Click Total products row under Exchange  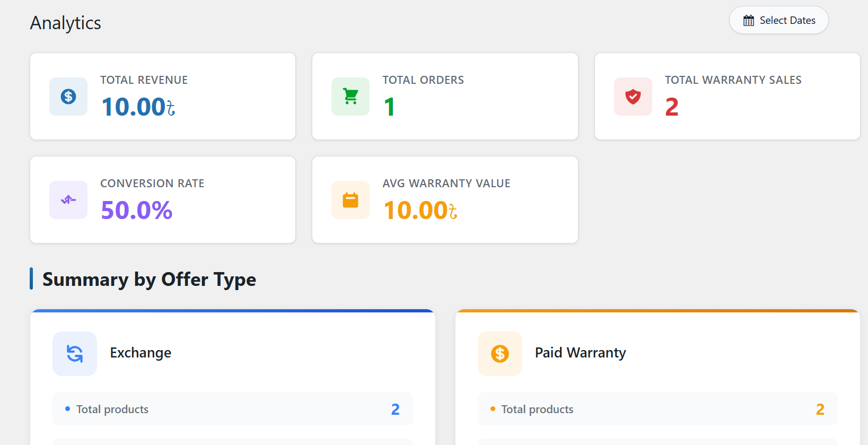(x=232, y=409)
